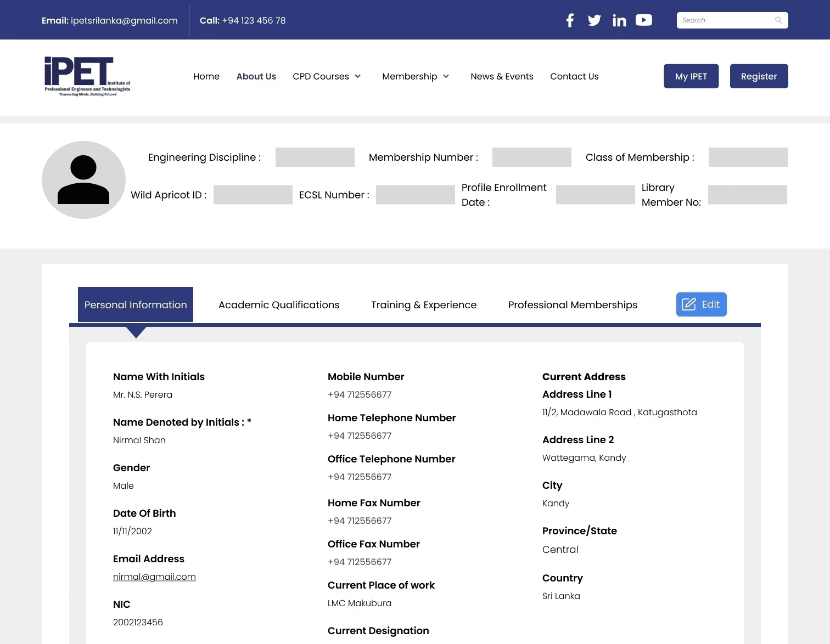Click the NIC value '2002123456'
Screen dimensions: 830x644
pyautogui.click(x=138, y=622)
